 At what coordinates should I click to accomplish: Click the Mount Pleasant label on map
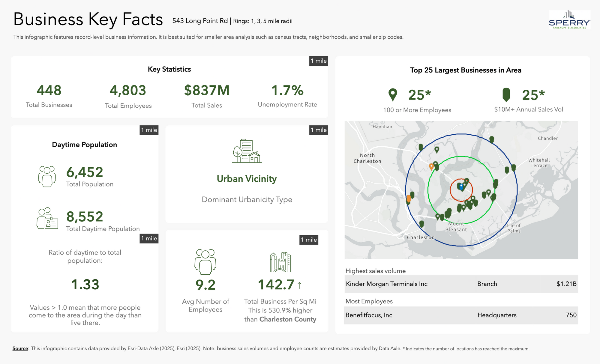pos(456,227)
